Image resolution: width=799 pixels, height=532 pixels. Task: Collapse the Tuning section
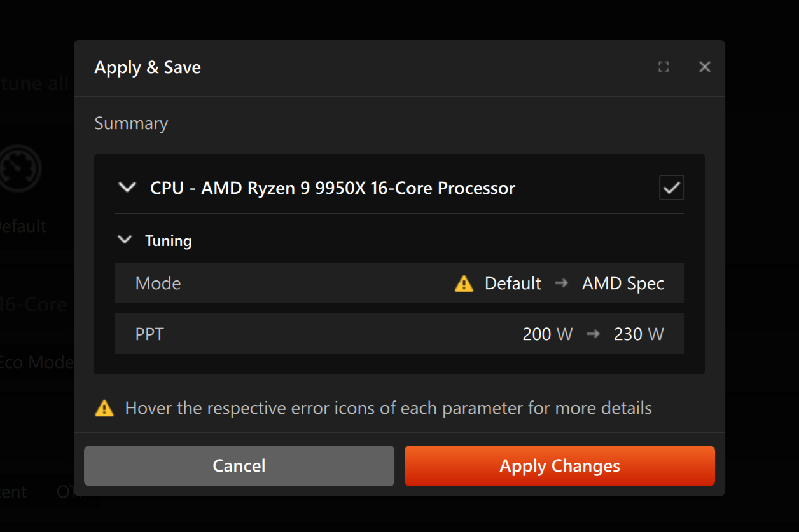(x=125, y=240)
